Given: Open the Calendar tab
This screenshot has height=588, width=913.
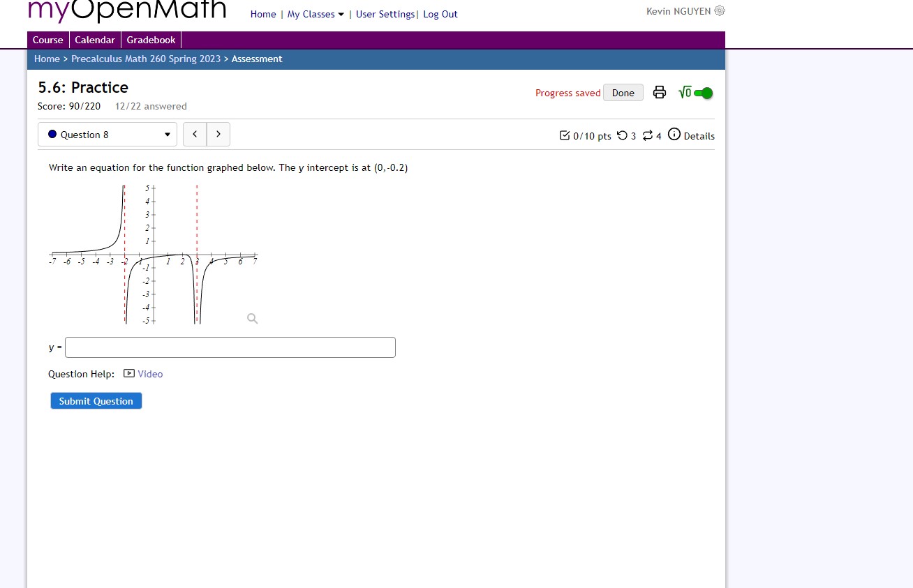Looking at the screenshot, I should 95,40.
